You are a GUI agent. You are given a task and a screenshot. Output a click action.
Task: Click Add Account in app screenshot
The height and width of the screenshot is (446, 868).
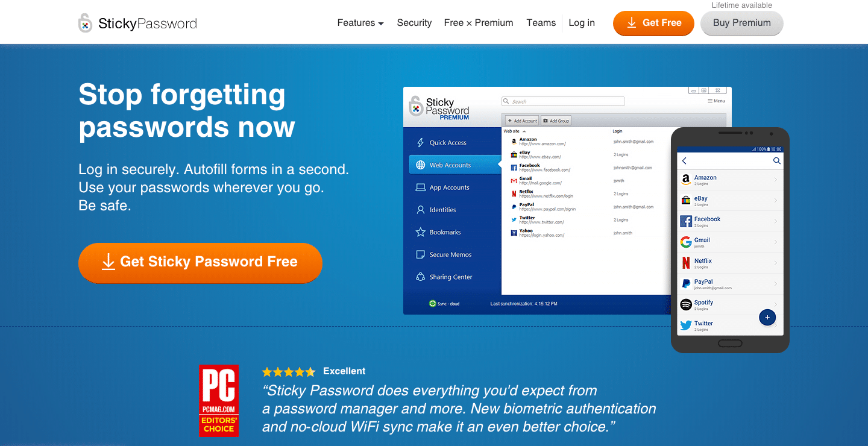tap(522, 121)
